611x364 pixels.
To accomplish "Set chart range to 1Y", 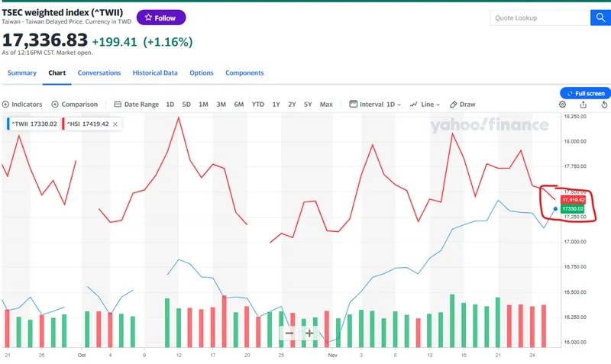I will point(276,105).
